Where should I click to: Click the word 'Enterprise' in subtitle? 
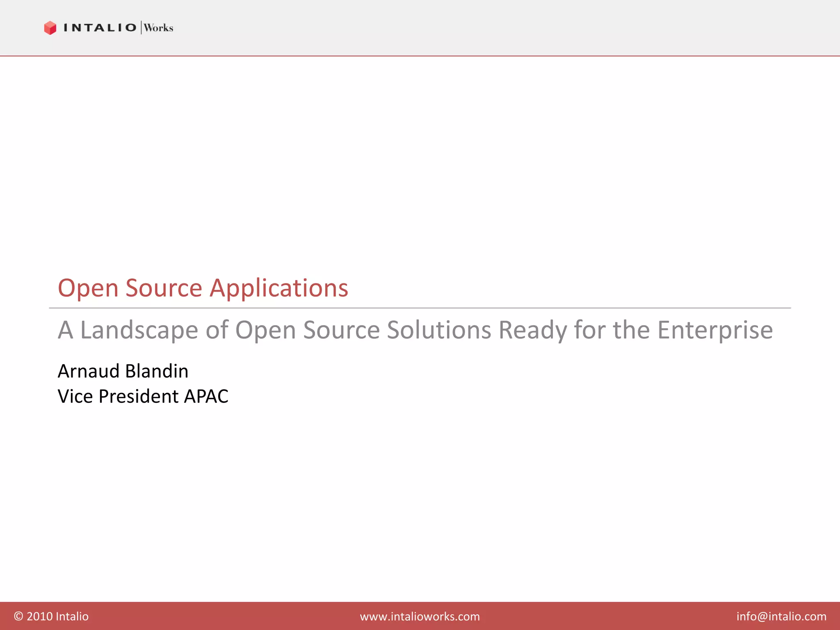715,330
